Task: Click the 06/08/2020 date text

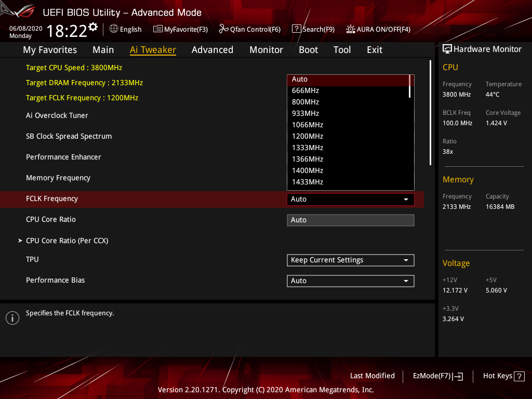Action: [26, 29]
